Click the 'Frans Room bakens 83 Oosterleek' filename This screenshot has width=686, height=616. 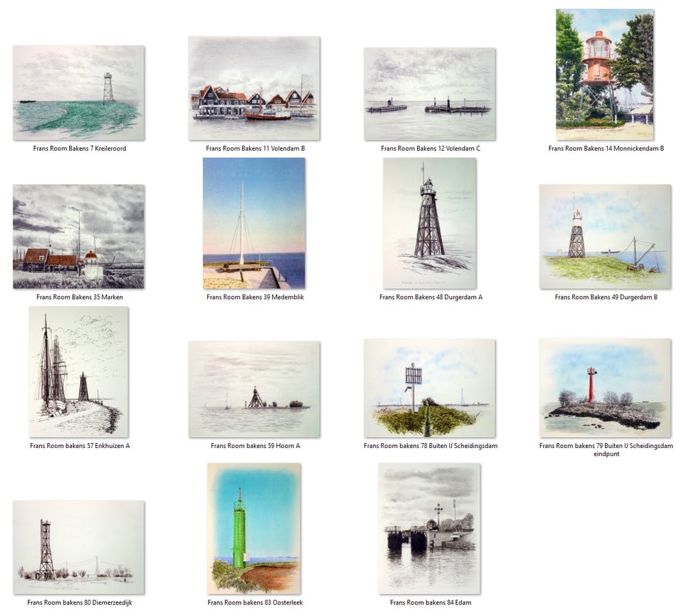(255, 602)
